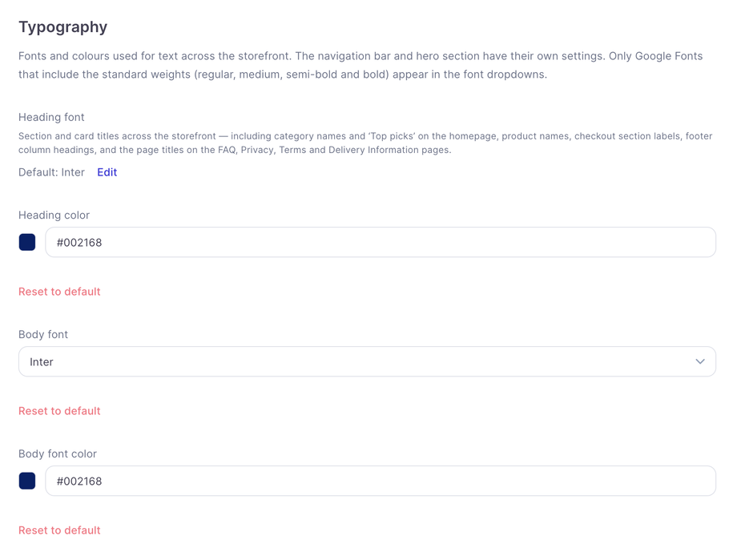
Task: Reset the Body font color to default
Action: tap(59, 530)
